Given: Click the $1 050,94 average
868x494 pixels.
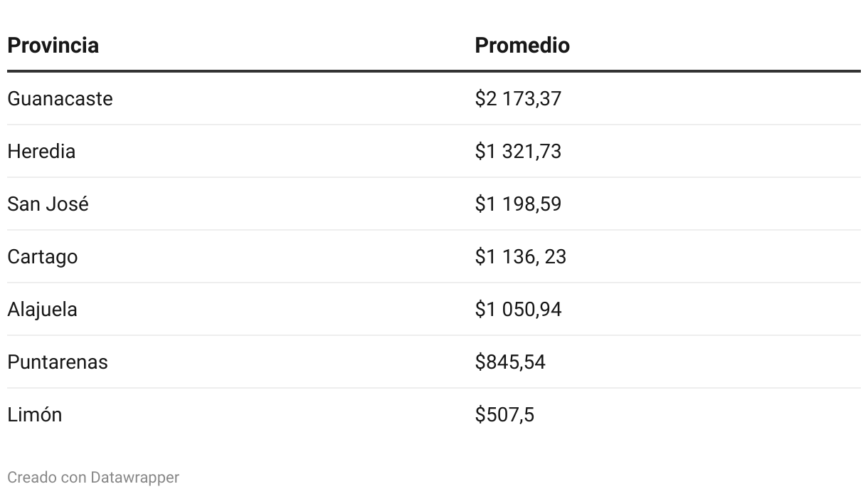Looking at the screenshot, I should [x=518, y=309].
